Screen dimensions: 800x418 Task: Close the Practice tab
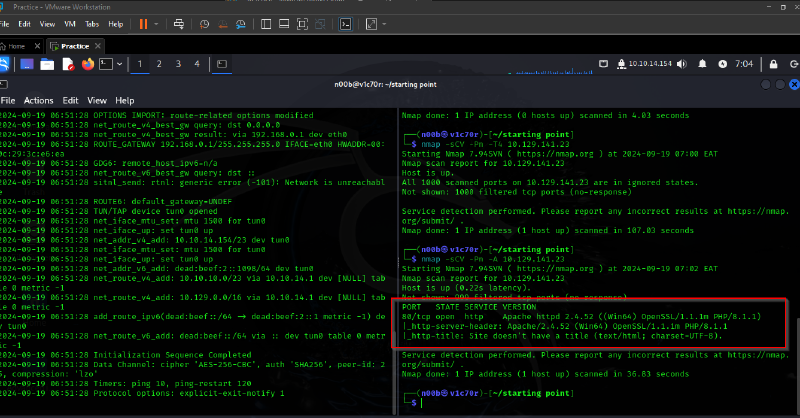97,46
